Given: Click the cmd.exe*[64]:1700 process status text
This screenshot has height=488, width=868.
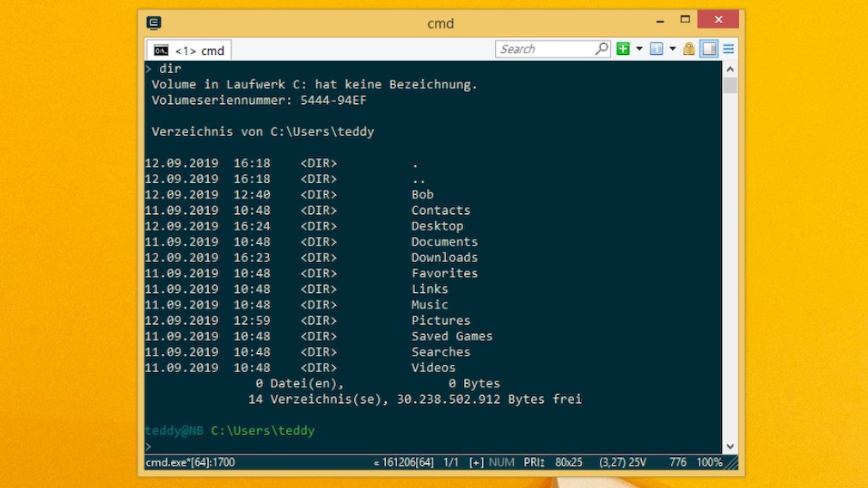Looking at the screenshot, I should point(190,462).
